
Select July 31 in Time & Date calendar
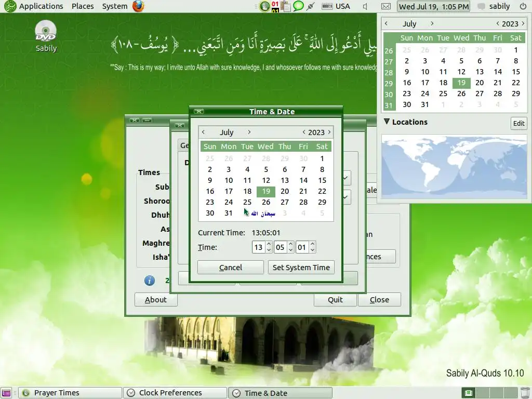[229, 213]
